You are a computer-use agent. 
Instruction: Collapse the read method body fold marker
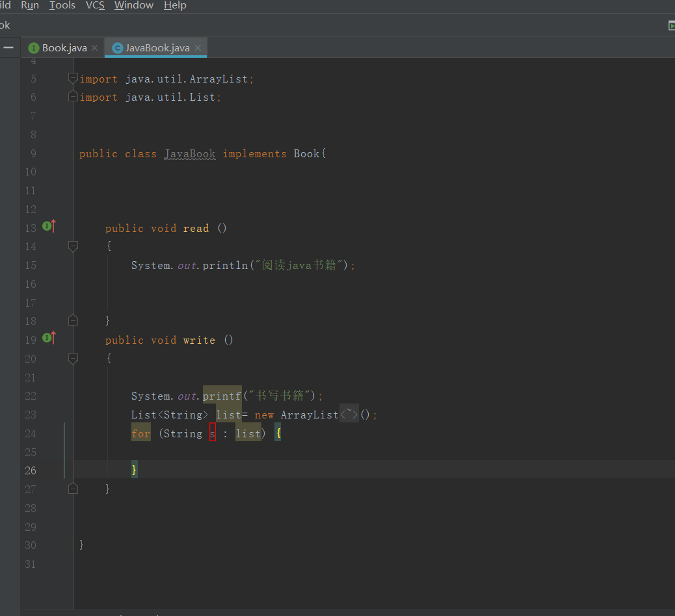[73, 246]
